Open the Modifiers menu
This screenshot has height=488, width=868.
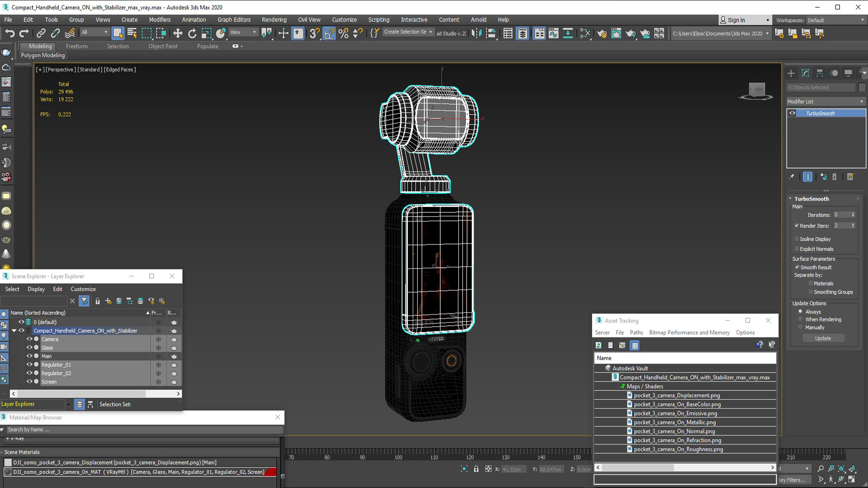pyautogui.click(x=160, y=19)
